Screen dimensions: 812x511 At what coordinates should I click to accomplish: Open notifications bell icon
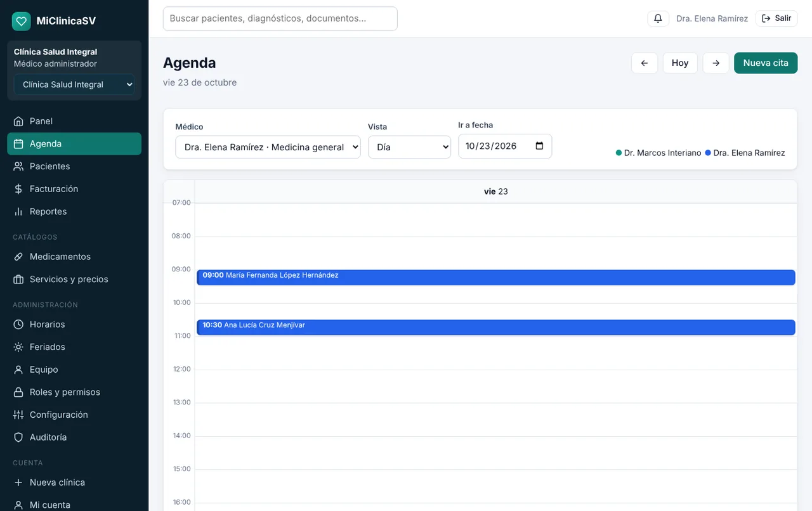658,18
